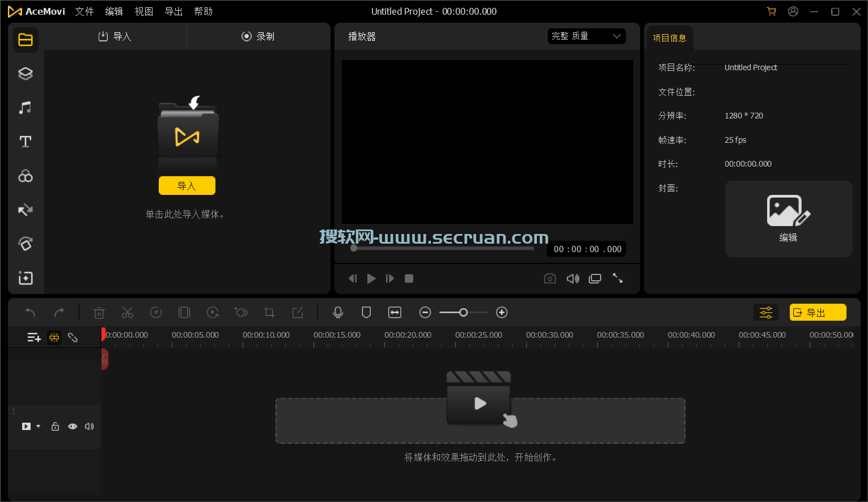Click the Delete trash icon
The image size is (868, 502).
(99, 312)
